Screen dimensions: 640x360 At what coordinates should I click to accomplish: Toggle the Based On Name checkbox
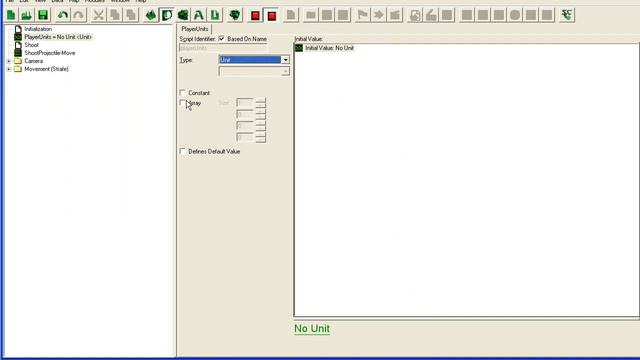tap(222, 39)
